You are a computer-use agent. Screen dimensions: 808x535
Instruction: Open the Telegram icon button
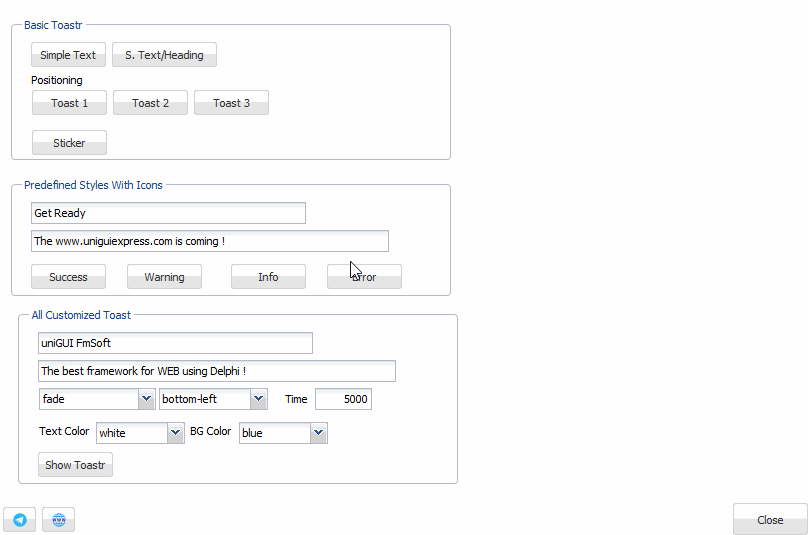20,520
